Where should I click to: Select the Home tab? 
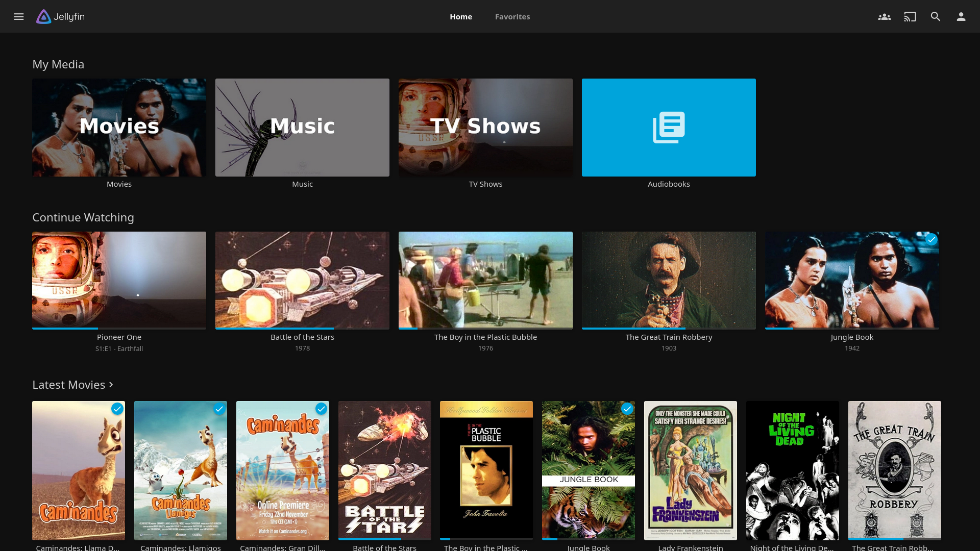point(461,16)
